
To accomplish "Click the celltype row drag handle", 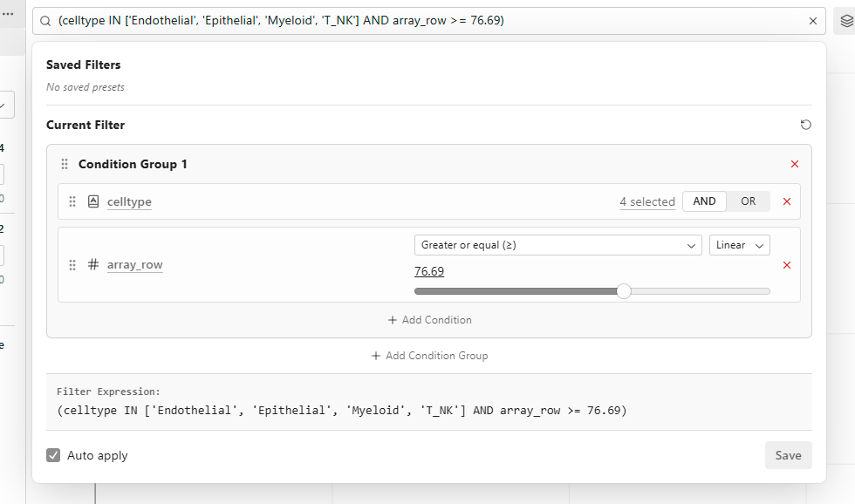I will tap(72, 201).
